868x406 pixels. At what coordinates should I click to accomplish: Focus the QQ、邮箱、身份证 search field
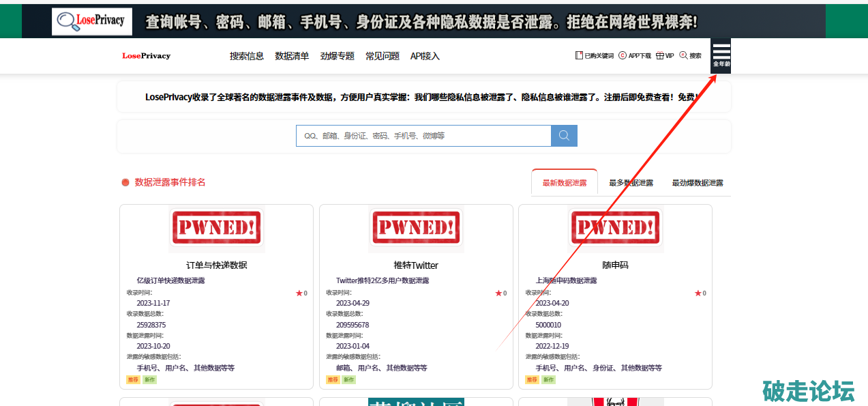[x=423, y=136]
